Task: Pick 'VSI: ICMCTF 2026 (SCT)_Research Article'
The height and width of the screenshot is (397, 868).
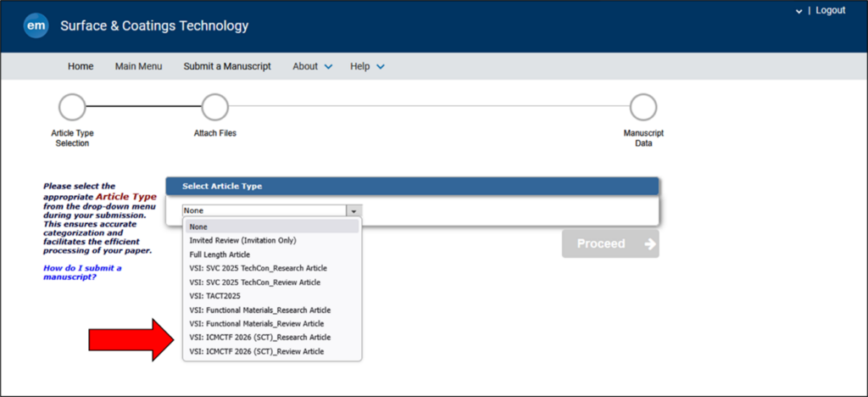Action: click(259, 338)
